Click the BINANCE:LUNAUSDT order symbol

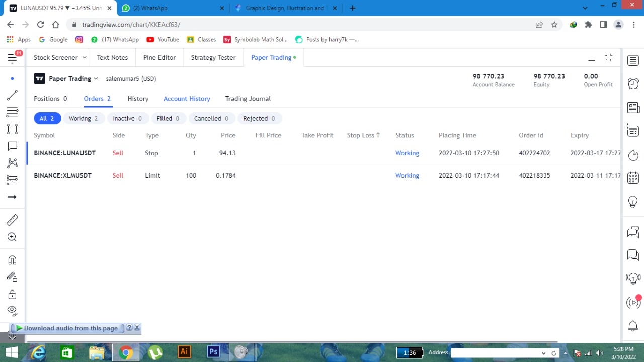[64, 153]
